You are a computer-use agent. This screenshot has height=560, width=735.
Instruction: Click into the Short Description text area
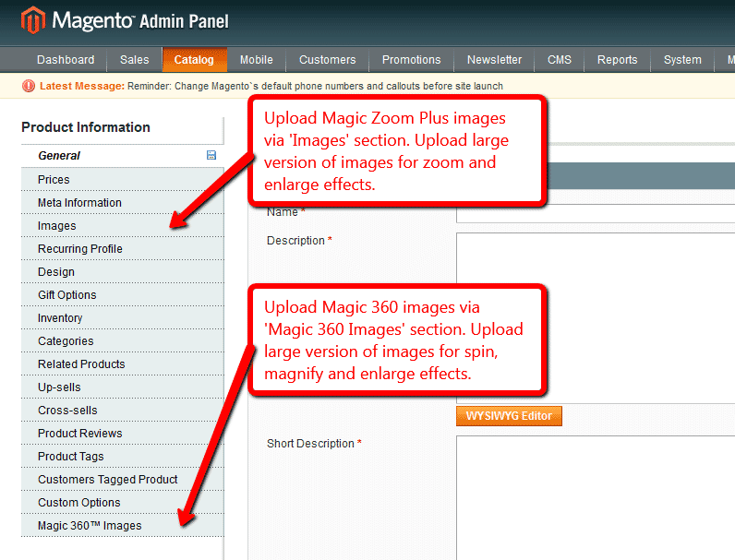pyautogui.click(x=596, y=497)
